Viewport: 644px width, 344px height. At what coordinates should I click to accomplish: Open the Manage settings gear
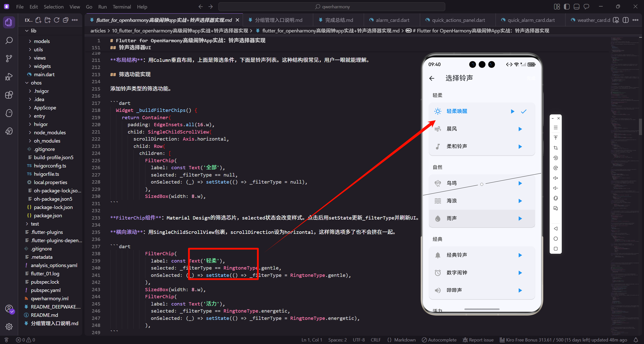coord(9,327)
